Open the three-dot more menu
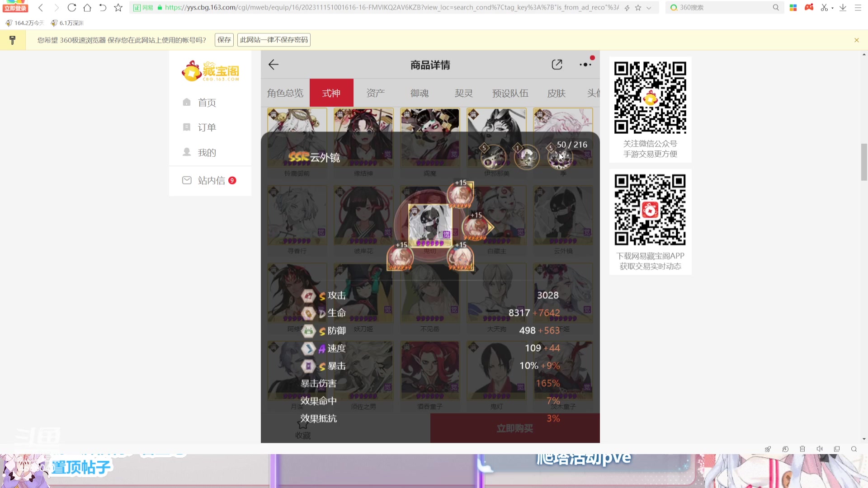Viewport: 868px width, 488px height. point(585,65)
